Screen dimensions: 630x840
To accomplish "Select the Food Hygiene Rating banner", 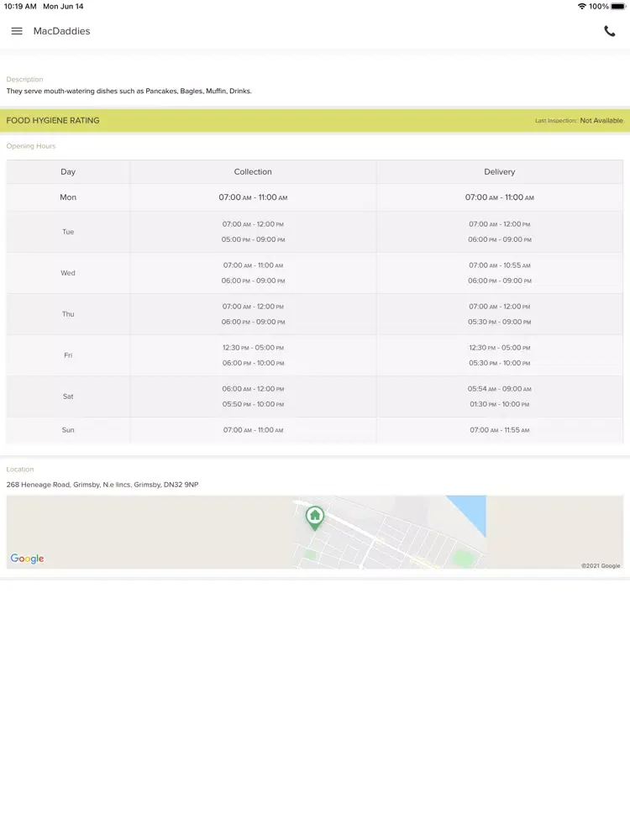I will (315, 120).
